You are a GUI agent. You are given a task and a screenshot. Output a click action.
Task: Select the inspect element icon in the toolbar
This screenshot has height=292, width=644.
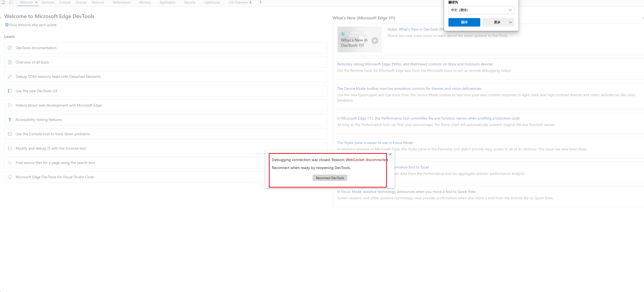[x=3, y=2]
